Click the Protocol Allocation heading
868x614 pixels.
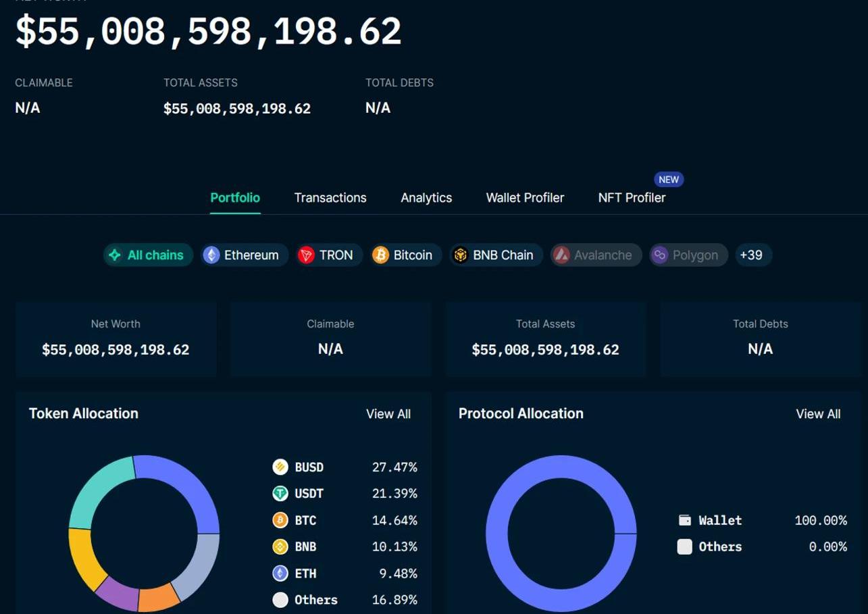click(521, 413)
